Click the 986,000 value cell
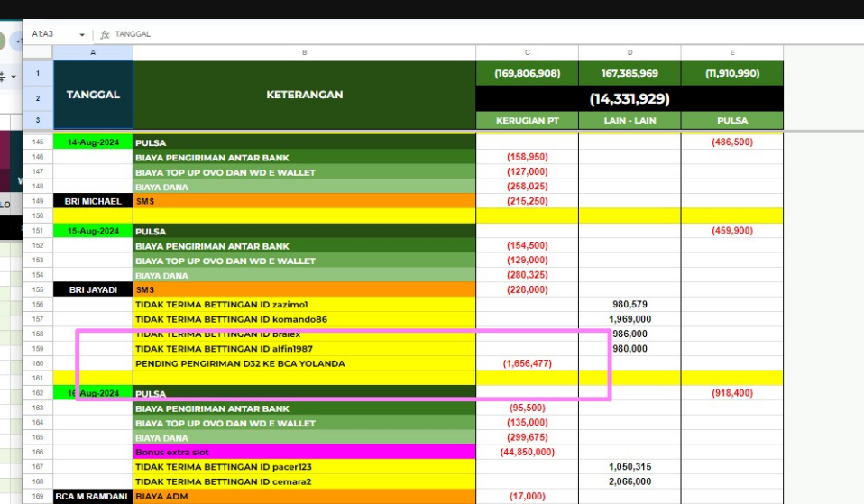This screenshot has height=504, width=864. point(630,334)
